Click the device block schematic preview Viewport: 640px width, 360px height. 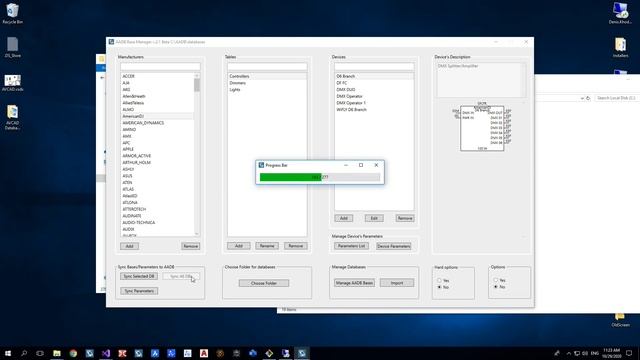482,127
